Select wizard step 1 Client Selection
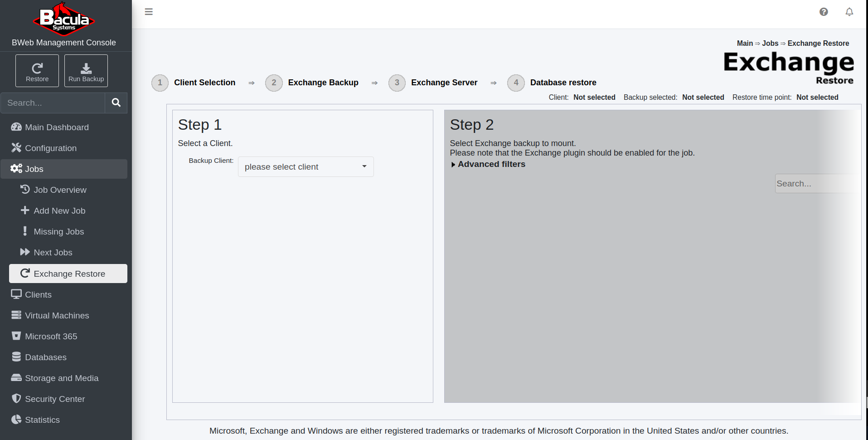 (x=194, y=83)
